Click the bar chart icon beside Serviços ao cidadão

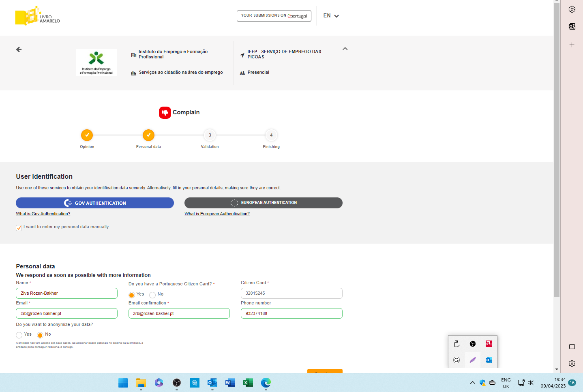click(134, 73)
